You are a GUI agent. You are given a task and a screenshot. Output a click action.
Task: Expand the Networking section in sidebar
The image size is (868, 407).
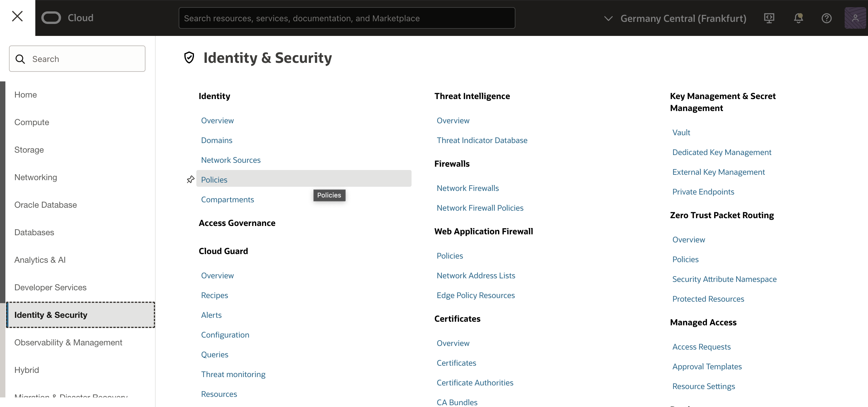pos(35,177)
